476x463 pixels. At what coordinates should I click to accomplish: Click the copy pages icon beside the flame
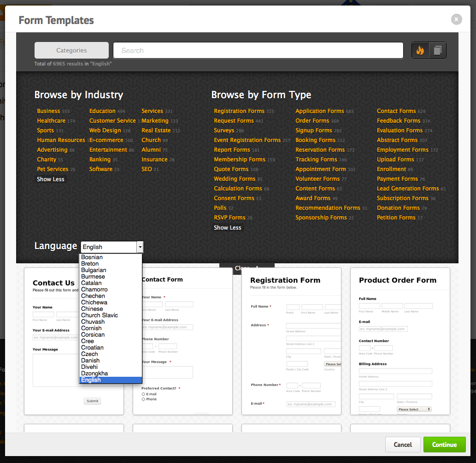tap(437, 50)
